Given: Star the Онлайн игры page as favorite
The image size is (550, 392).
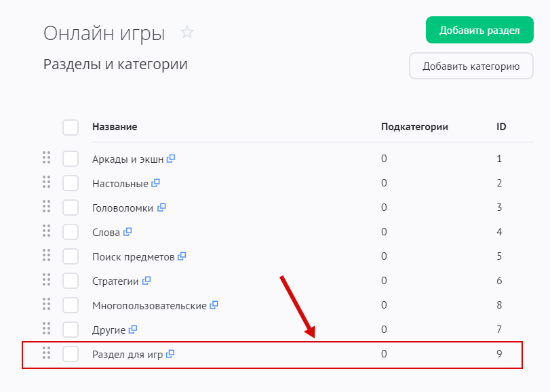Looking at the screenshot, I should click(187, 32).
